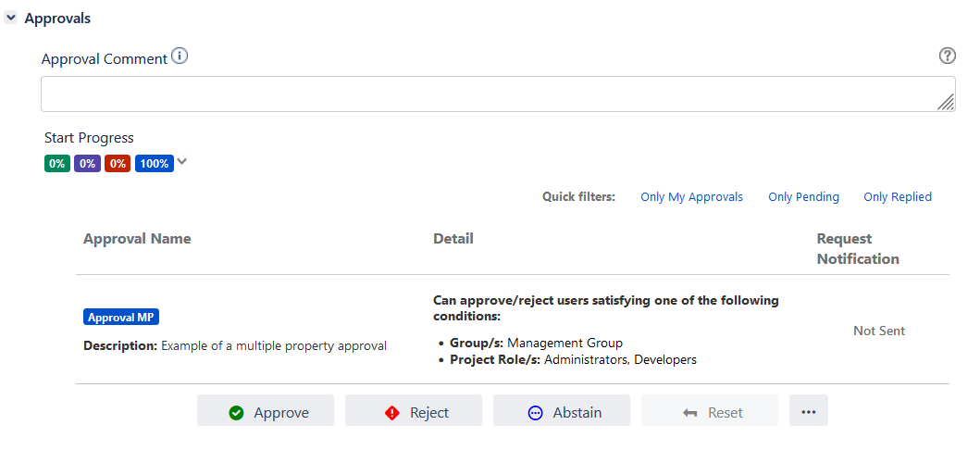
Task: Click the Approval MP label badge
Action: [121, 318]
